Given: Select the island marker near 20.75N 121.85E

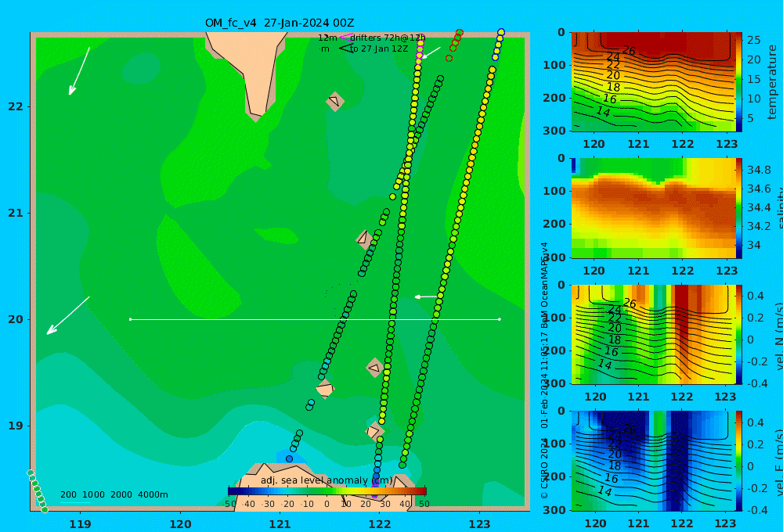Looking at the screenshot, I should point(364,239).
